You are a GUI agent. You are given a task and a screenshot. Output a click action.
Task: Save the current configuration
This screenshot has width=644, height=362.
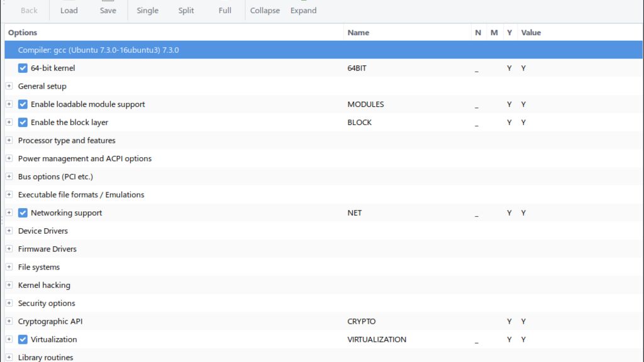(108, 10)
